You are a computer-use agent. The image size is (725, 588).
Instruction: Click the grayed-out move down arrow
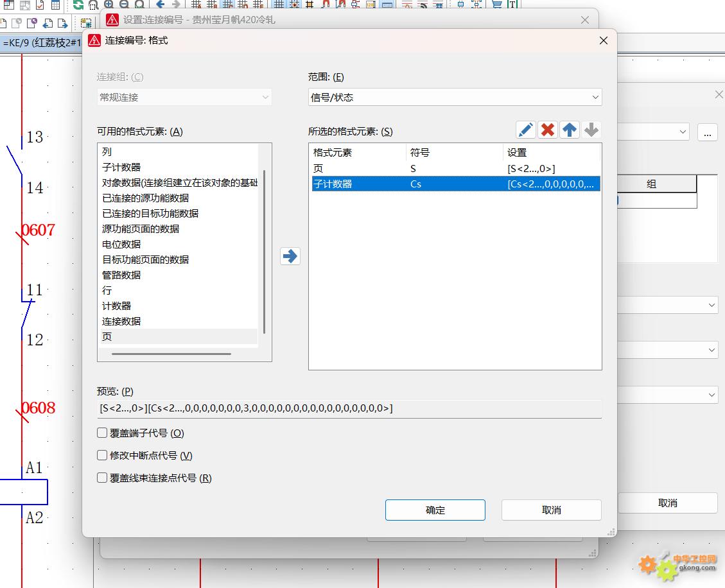pyautogui.click(x=591, y=130)
